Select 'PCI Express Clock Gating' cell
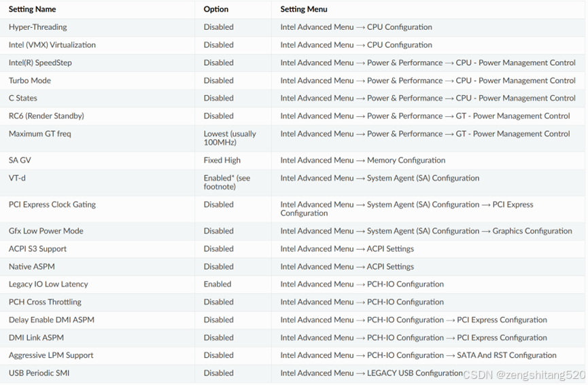The width and height of the screenshot is (588, 385). (52, 205)
